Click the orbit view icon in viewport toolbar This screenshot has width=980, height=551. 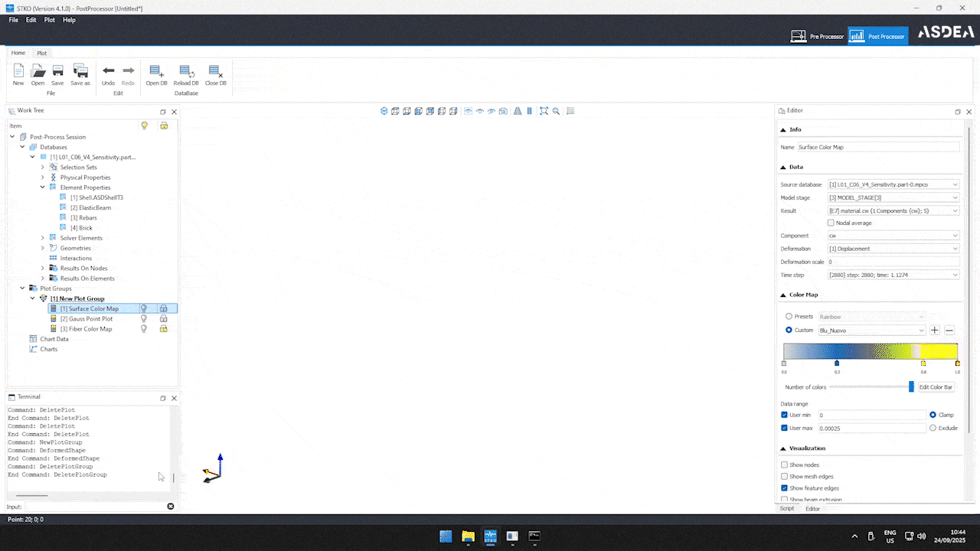(384, 111)
